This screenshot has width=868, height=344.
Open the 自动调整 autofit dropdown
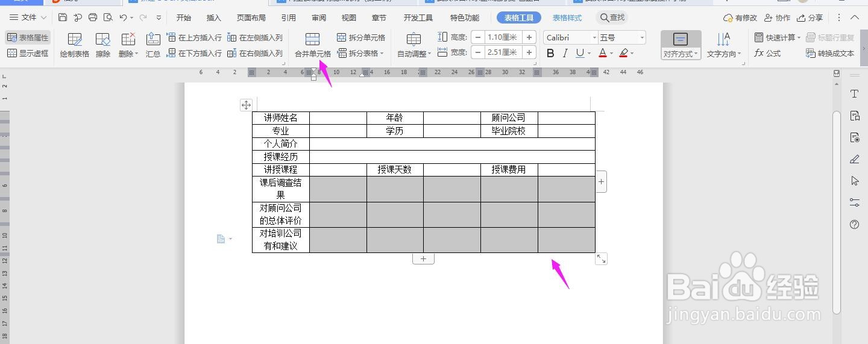pyautogui.click(x=414, y=46)
